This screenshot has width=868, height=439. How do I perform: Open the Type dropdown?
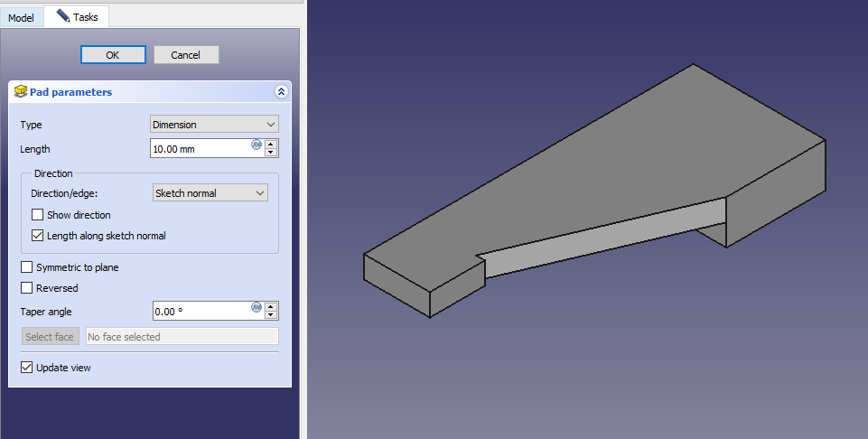(214, 124)
